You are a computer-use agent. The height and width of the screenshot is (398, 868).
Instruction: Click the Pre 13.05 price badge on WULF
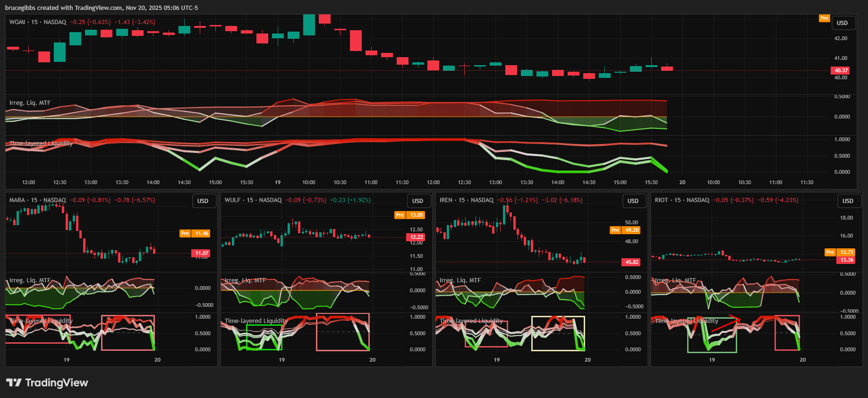[410, 215]
